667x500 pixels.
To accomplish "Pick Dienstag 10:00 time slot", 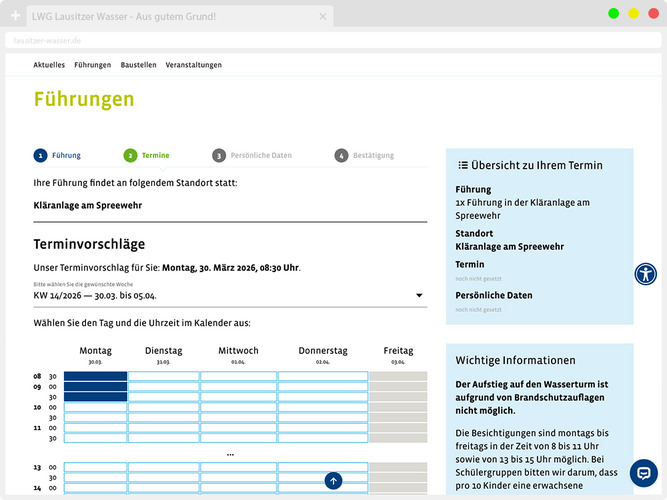I will click(x=163, y=407).
